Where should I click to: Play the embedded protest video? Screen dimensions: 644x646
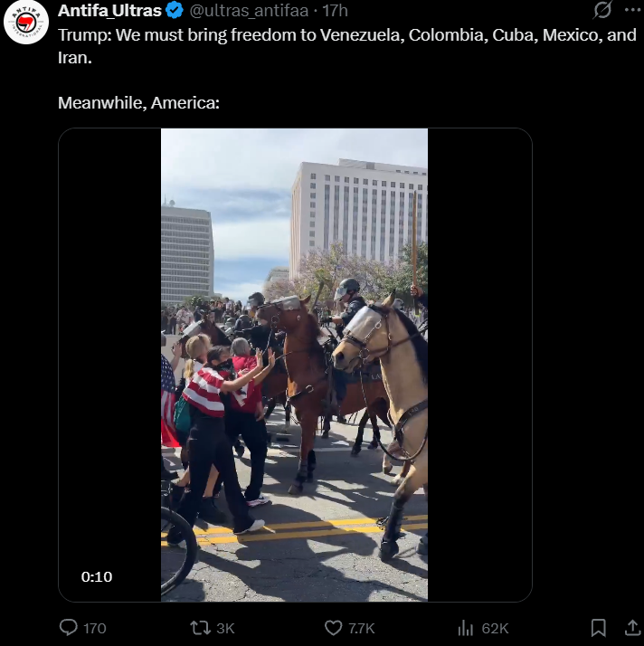coord(294,365)
